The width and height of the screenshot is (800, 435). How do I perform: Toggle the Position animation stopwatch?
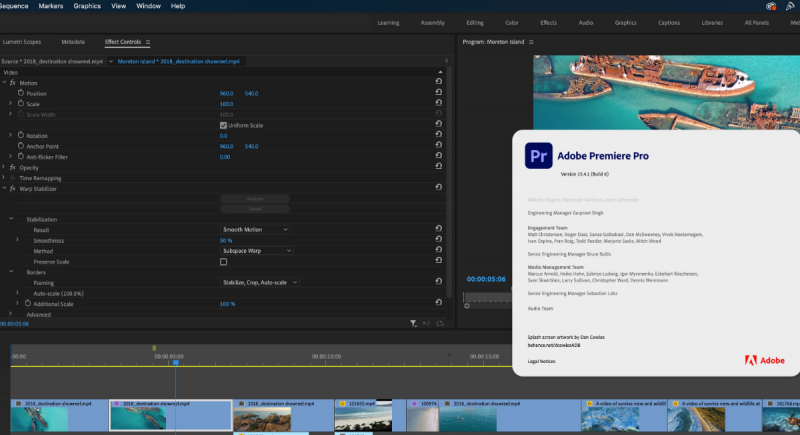click(x=21, y=93)
